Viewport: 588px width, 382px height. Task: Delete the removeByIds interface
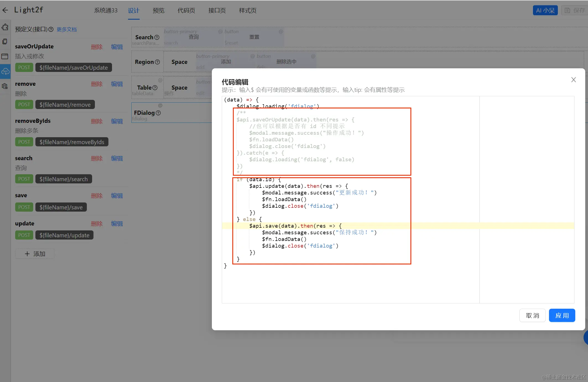pyautogui.click(x=97, y=121)
